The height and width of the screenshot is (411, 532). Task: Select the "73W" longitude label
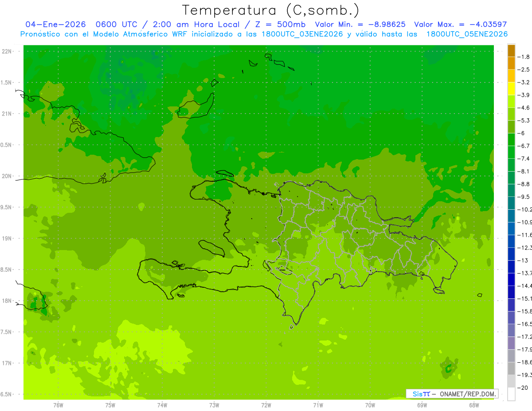point(214,405)
